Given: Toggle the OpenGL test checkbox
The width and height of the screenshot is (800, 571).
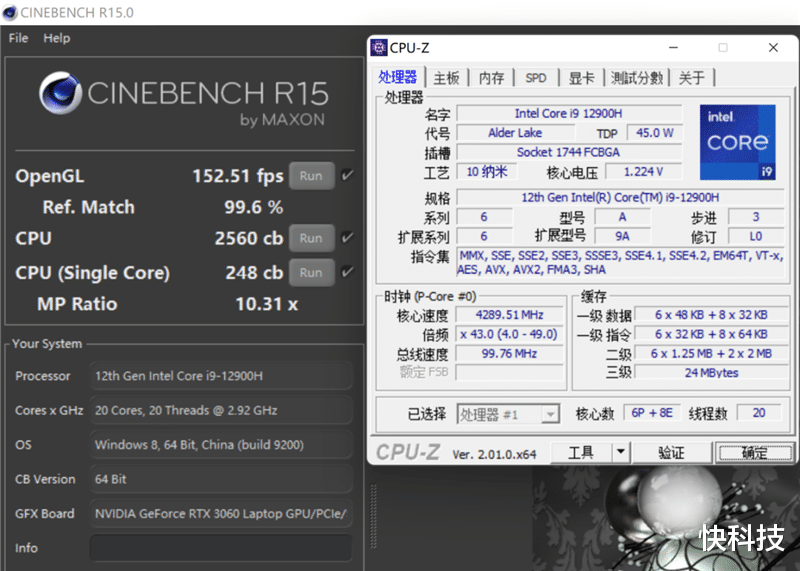Looking at the screenshot, I should click(x=347, y=176).
